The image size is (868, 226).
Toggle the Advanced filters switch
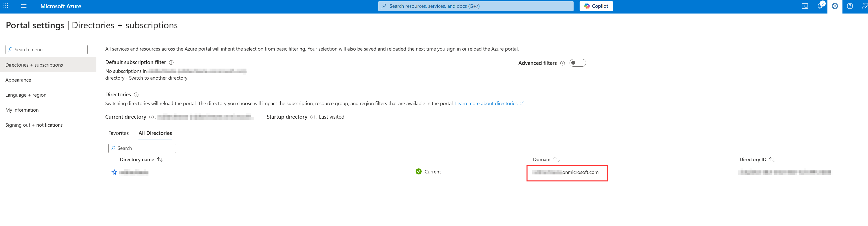click(578, 63)
